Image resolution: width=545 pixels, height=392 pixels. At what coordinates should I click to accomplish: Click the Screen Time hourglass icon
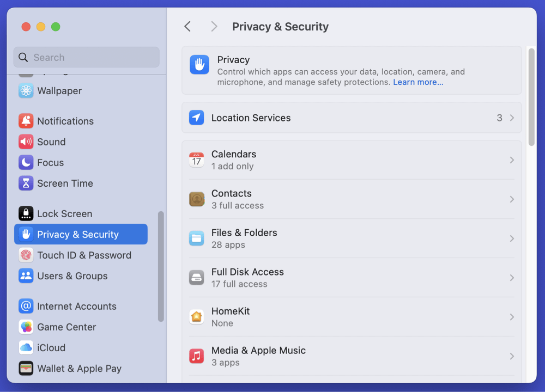click(26, 183)
